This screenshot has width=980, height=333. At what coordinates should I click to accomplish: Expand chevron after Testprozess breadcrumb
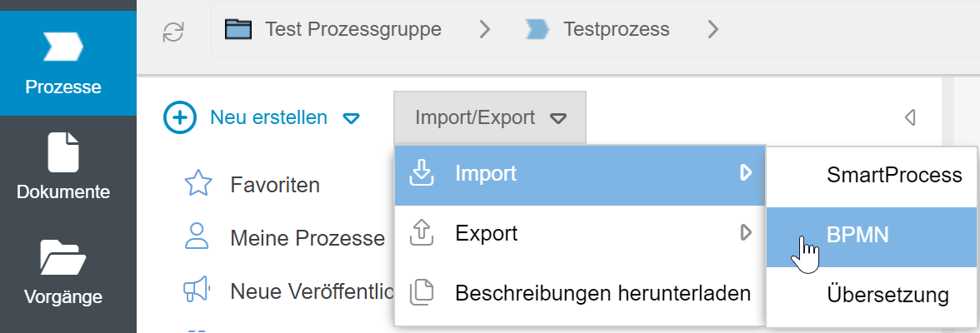pos(712,30)
